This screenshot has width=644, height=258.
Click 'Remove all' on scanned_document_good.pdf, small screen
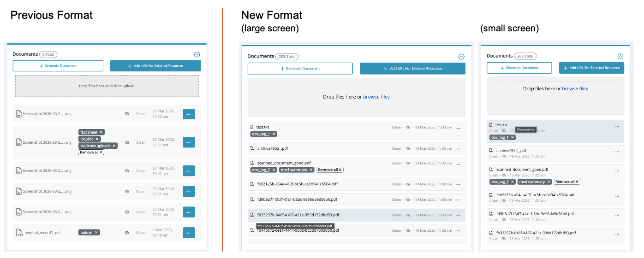click(567, 182)
